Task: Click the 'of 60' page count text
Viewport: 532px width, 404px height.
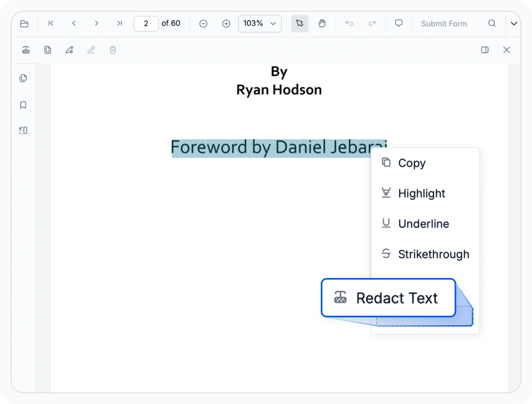Action: click(x=171, y=23)
